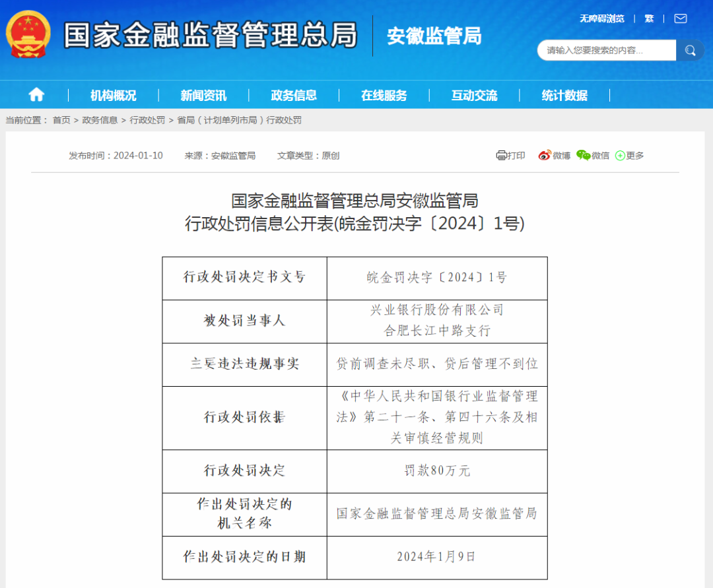Click the 安徽监管局 header title
The width and height of the screenshot is (713, 588).
(x=434, y=36)
